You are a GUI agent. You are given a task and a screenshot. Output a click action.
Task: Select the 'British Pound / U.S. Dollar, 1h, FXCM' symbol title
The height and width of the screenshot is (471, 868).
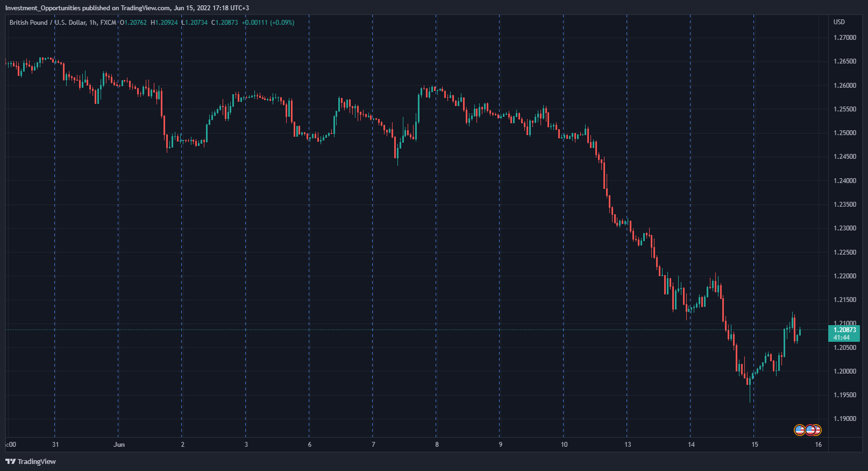63,23
